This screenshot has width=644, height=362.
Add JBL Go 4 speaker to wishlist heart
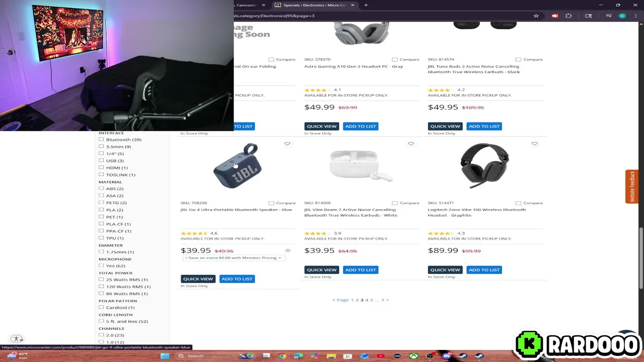click(287, 144)
